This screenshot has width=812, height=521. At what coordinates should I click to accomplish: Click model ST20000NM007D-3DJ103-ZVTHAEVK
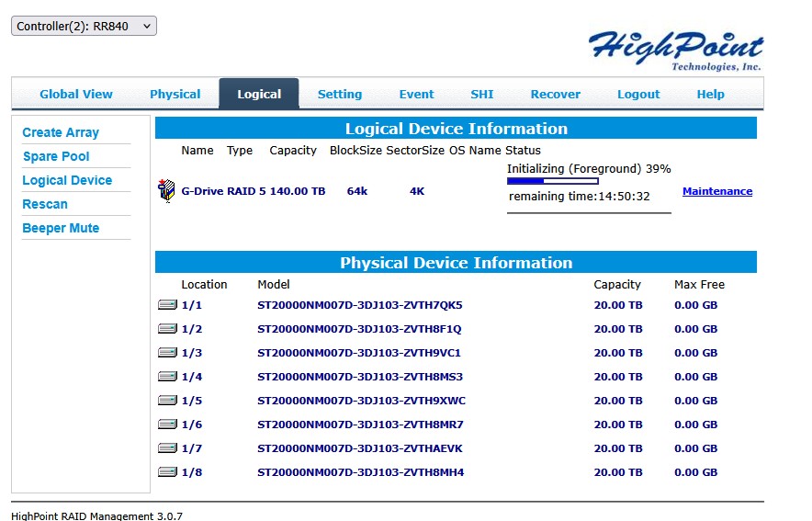click(360, 448)
